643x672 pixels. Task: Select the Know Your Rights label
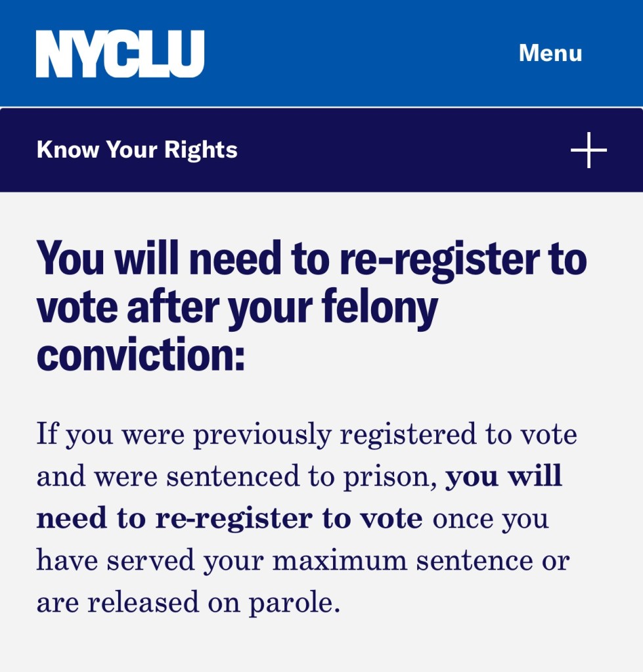(137, 150)
